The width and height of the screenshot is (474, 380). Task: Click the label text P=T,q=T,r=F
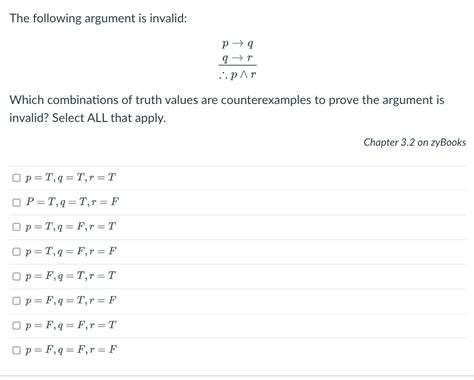(x=72, y=202)
